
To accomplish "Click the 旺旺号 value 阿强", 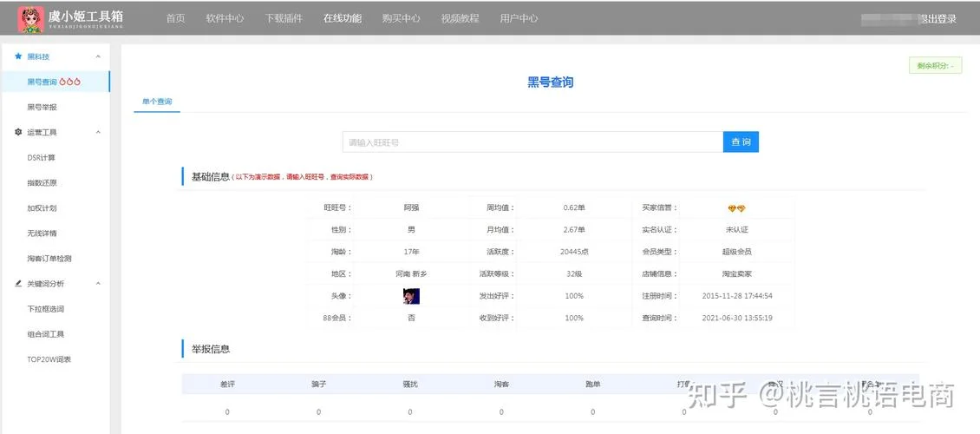I will coord(411,207).
